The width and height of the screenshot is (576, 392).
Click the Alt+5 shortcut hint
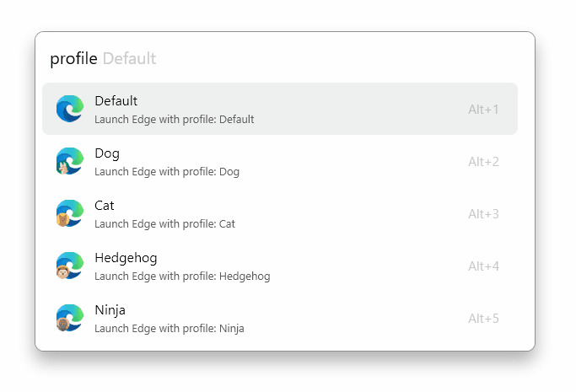point(484,319)
